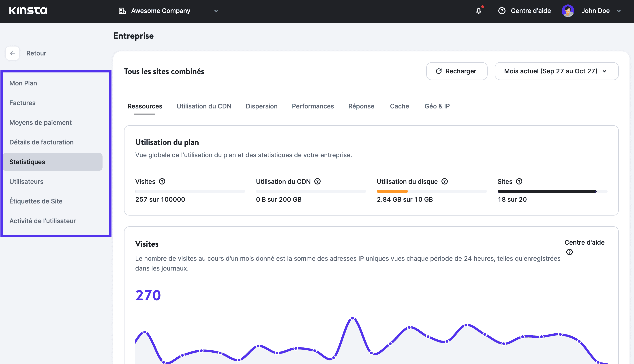
Task: Open the Géo & IP tab
Action: coord(437,106)
